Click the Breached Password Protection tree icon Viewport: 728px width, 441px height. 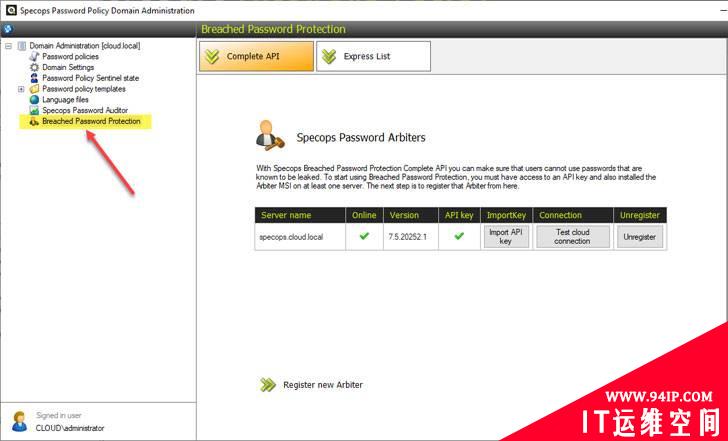[x=34, y=121]
